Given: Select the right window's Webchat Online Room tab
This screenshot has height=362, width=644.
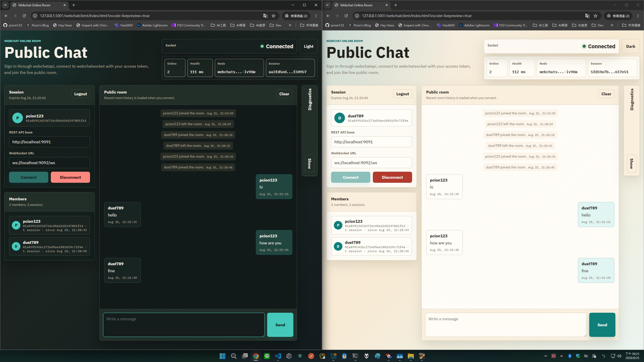Looking at the screenshot, I should click(x=361, y=5).
